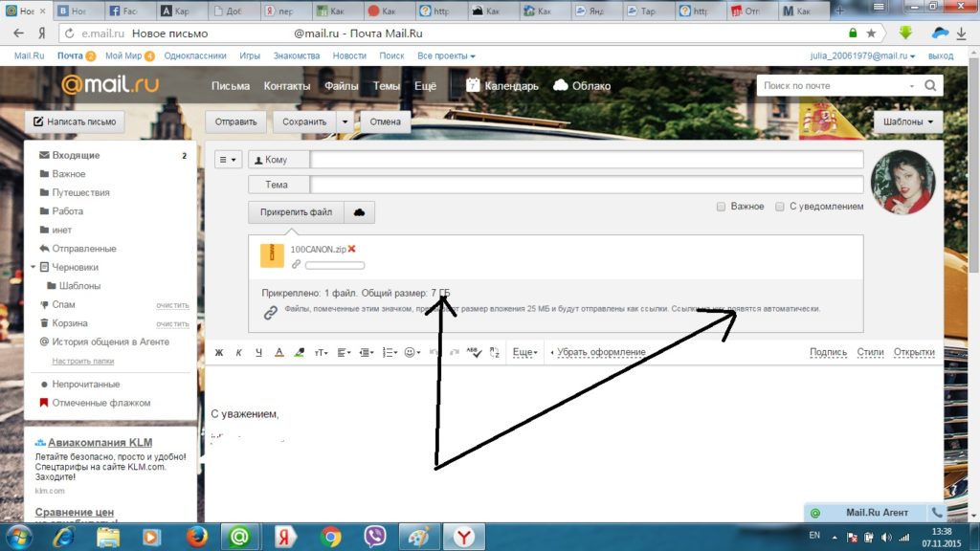Apply underline with the Ч button

point(258,352)
